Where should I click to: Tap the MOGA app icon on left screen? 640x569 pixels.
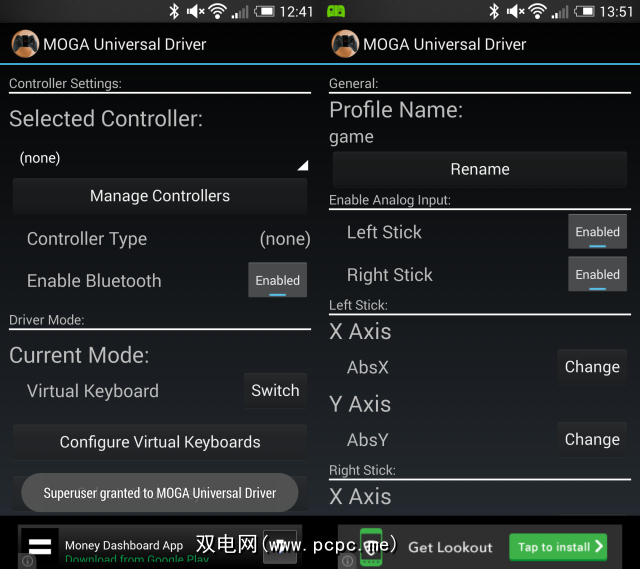click(25, 45)
